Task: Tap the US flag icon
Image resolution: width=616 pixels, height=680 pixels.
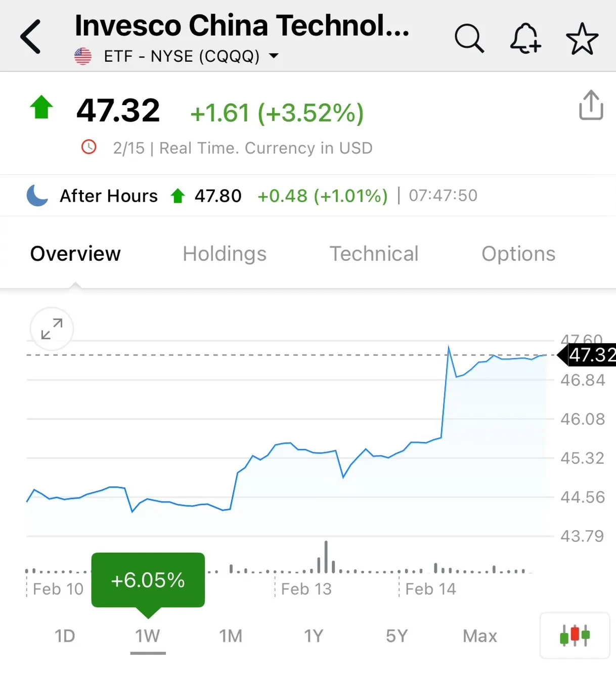Action: (83, 56)
